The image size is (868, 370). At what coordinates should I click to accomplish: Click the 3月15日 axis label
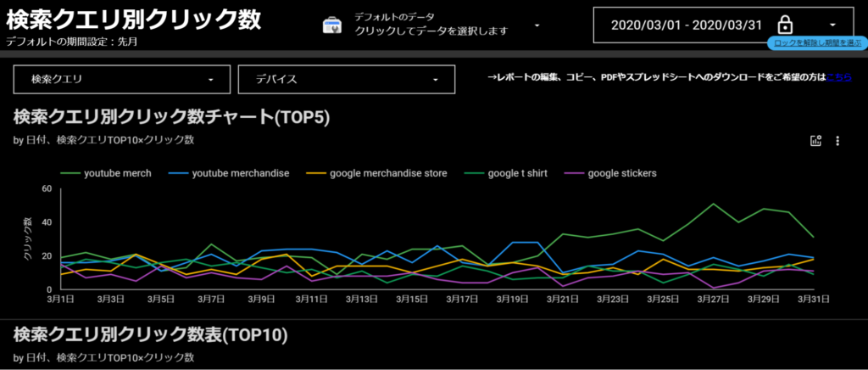pos(411,300)
